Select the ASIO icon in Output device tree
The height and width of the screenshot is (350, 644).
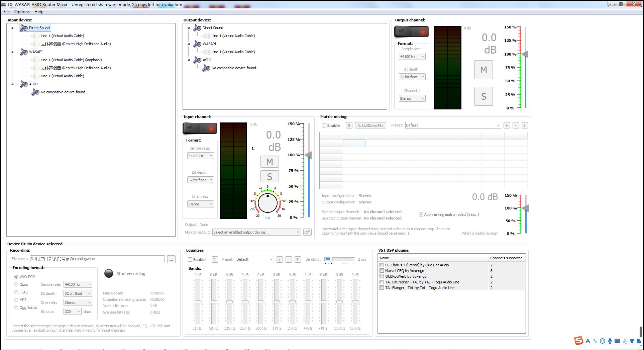tap(198, 60)
